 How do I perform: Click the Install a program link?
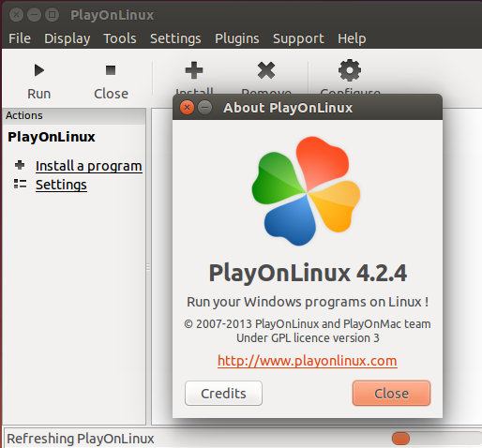click(x=89, y=166)
